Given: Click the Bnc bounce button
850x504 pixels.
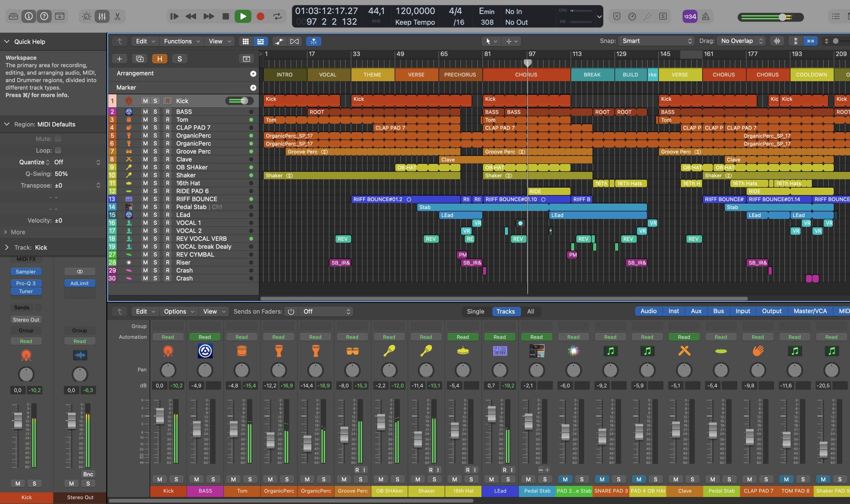Looking at the screenshot, I should [88, 474].
